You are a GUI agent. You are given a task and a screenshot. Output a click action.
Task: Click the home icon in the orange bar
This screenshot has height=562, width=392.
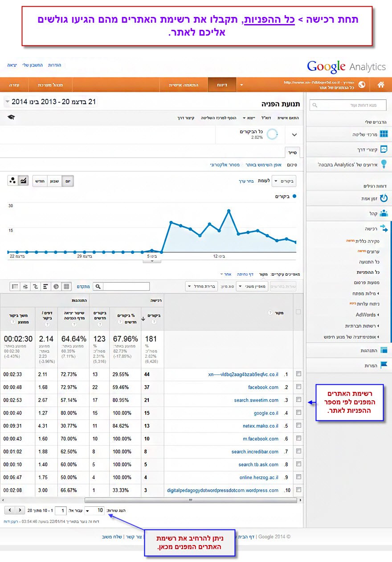[x=381, y=85]
